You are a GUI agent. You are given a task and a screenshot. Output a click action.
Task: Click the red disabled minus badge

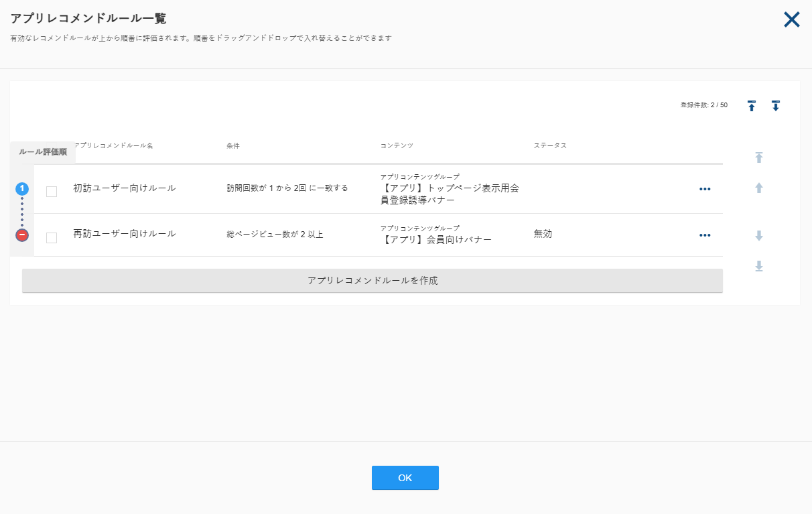[x=22, y=235]
